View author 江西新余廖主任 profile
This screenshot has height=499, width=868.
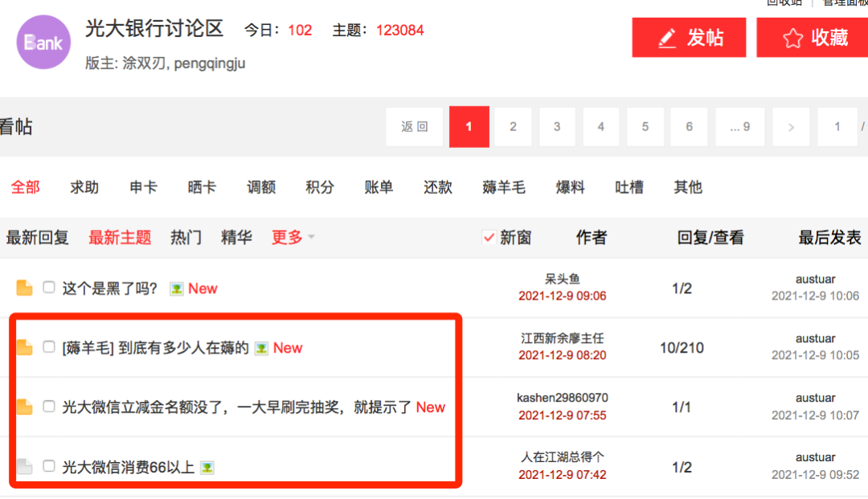pos(563,338)
